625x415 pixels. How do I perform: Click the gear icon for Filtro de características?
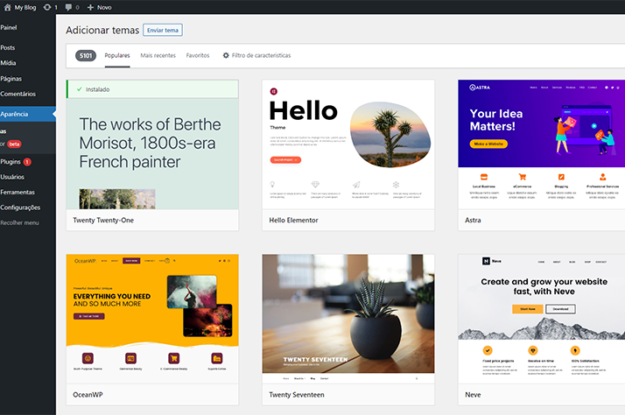pos(226,55)
